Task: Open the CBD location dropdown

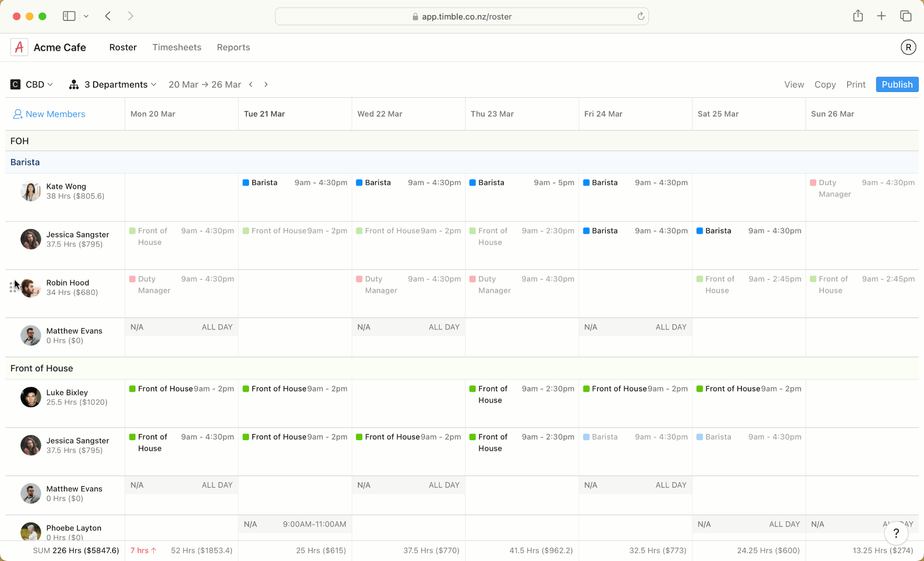Action: [x=32, y=85]
